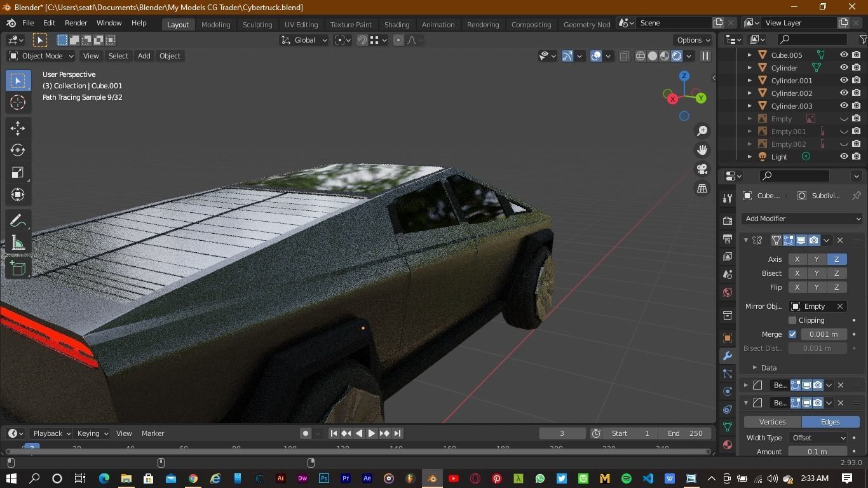Screen dimensions: 868x488
Task: Select Edges bevel mode
Action: 831,422
